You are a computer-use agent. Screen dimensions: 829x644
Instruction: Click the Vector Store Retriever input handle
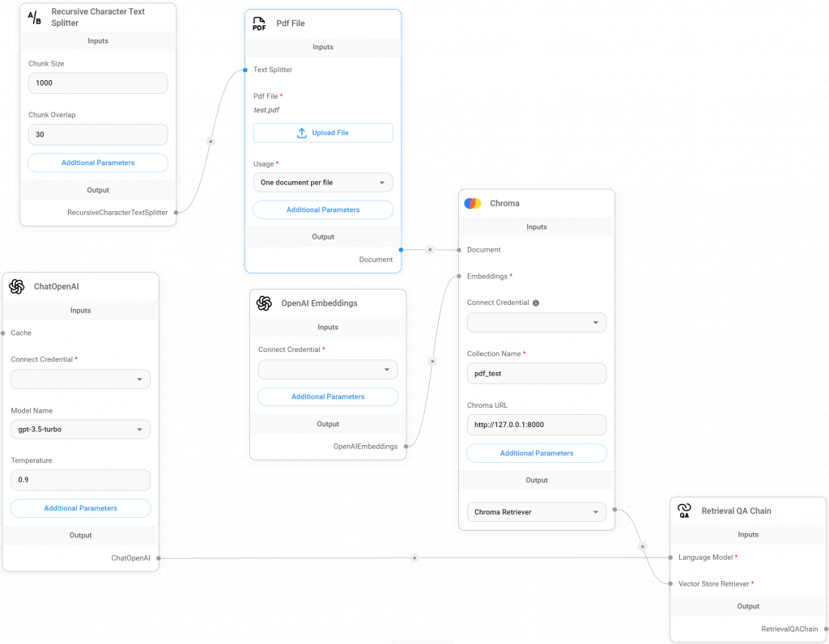point(670,584)
